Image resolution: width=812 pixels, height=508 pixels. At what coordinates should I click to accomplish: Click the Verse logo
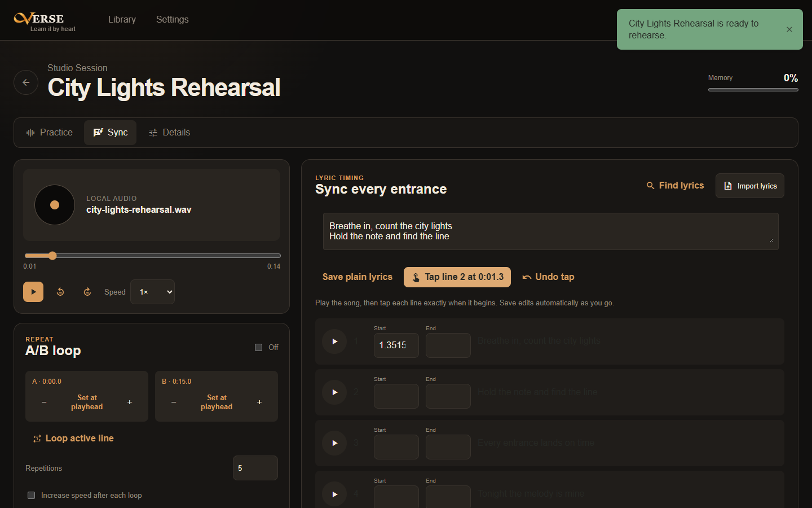click(x=45, y=21)
